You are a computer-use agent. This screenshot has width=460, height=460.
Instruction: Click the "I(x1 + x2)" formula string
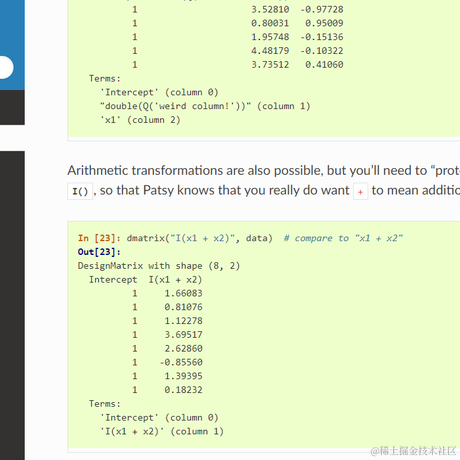pyautogui.click(x=204, y=238)
